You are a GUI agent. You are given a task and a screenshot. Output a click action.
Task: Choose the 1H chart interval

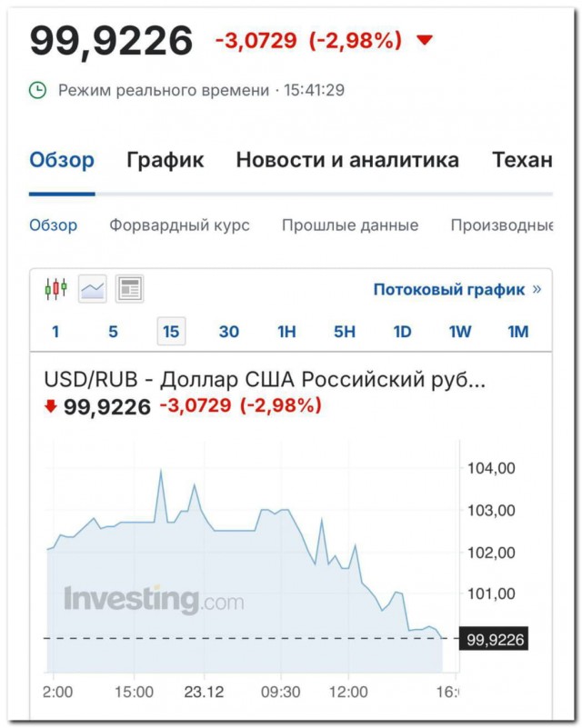click(286, 332)
